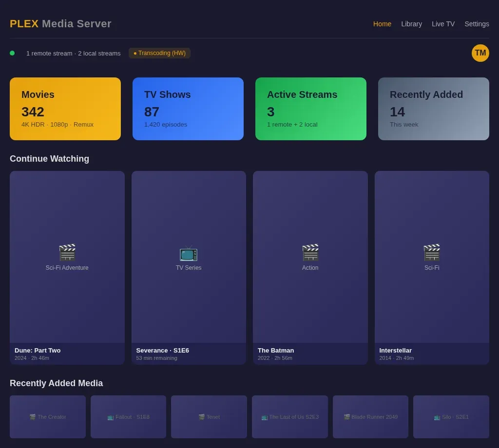The width and height of the screenshot is (499, 448).
Task: Open the Silo · S2E1 tile
Action: 451,417
